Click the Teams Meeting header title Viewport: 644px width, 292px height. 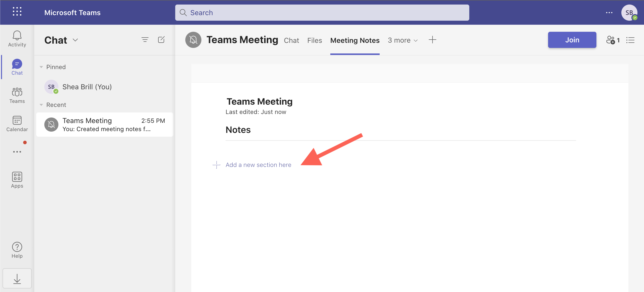pos(242,40)
